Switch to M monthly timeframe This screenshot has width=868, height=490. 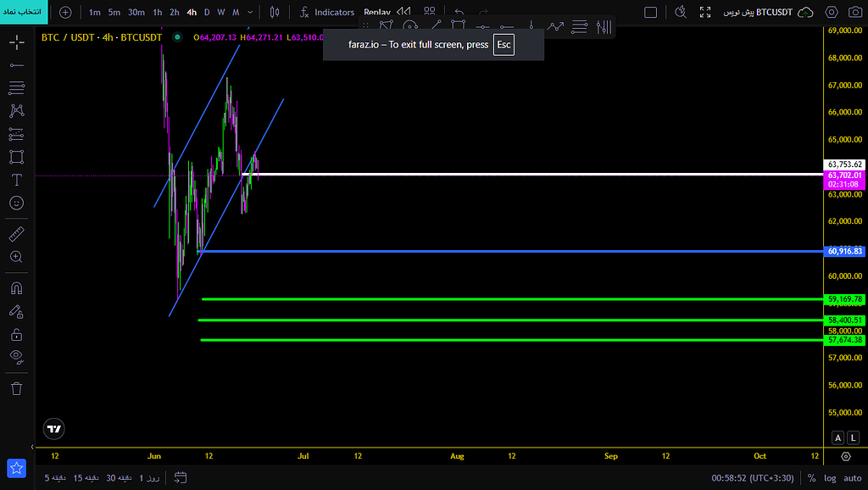click(236, 12)
